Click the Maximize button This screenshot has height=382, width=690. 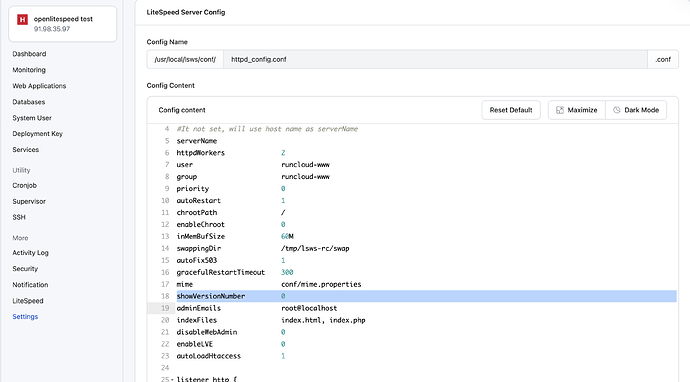[x=577, y=110]
